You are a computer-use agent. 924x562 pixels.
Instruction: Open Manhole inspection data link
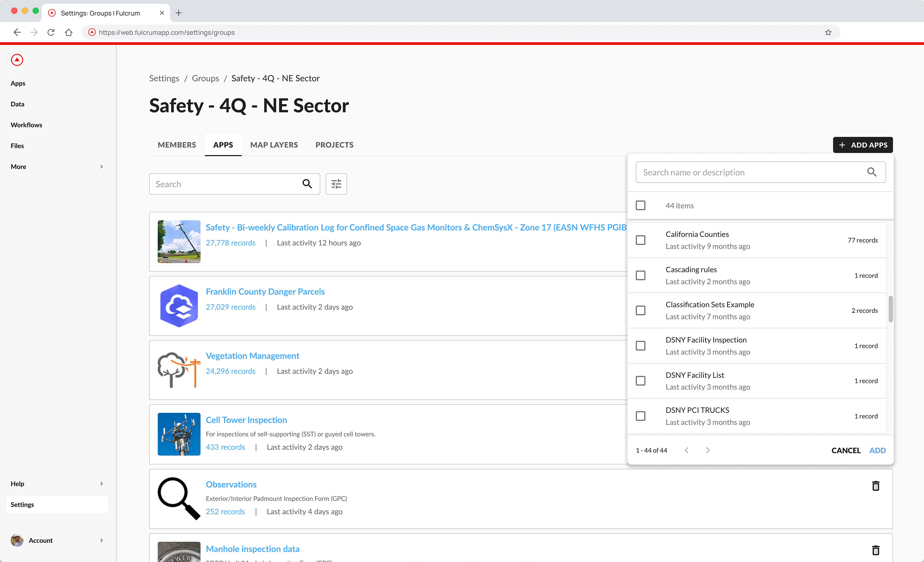point(252,549)
